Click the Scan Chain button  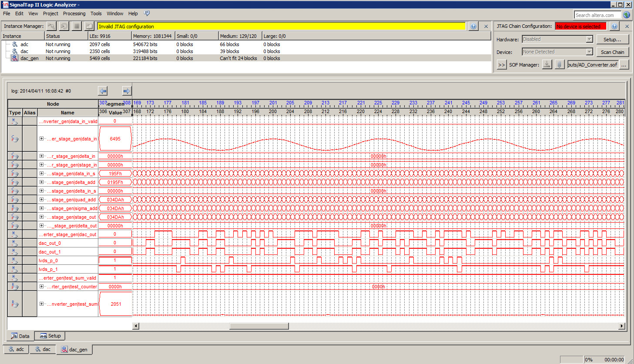[612, 52]
